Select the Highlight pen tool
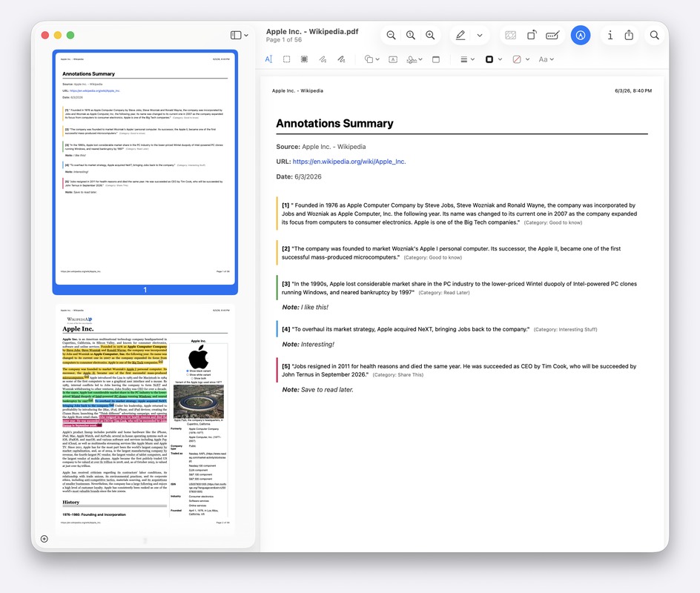 (x=460, y=36)
